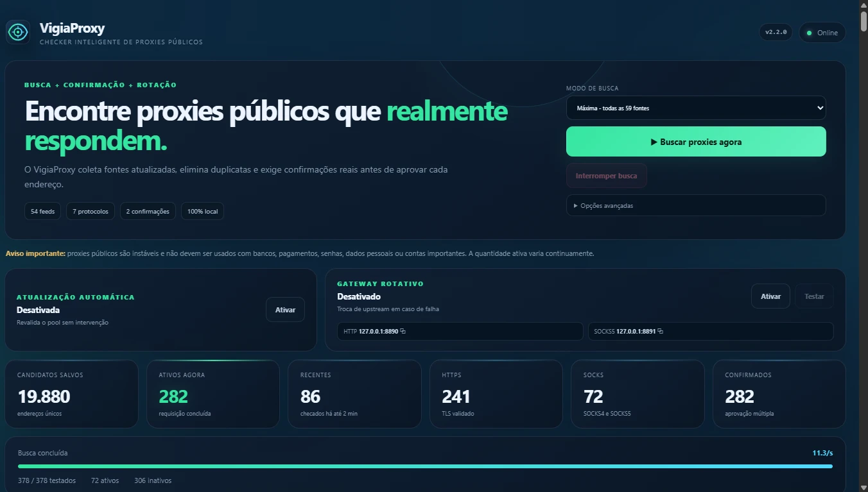Click the Online status badge
868x492 pixels.
[x=822, y=33]
